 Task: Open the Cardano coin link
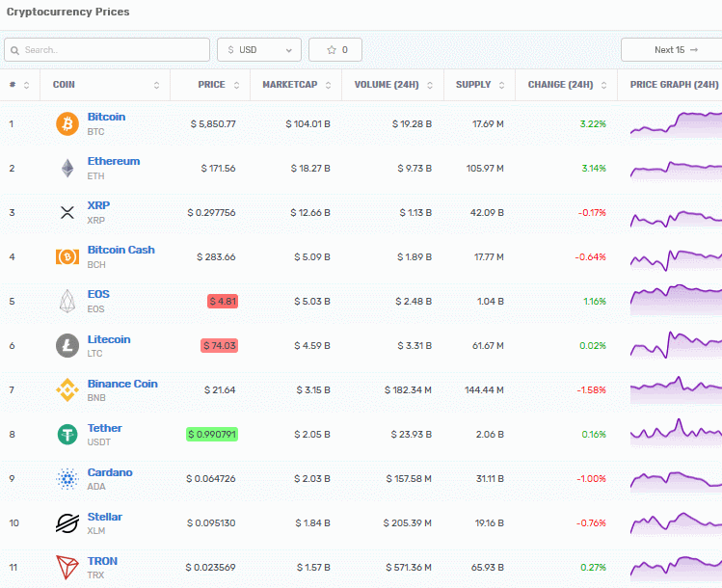tap(110, 472)
